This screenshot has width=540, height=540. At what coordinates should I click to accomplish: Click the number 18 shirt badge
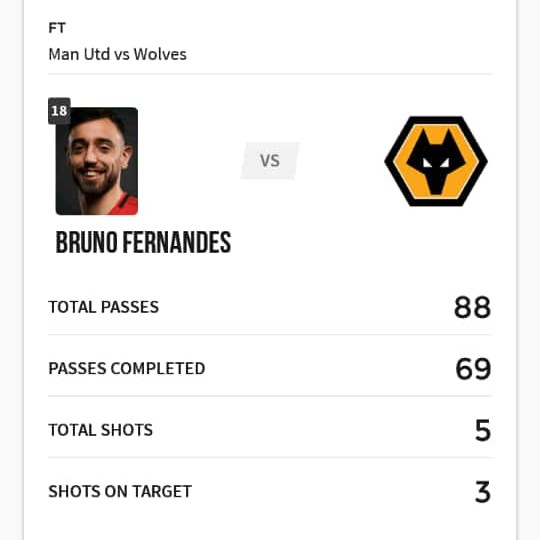click(59, 111)
